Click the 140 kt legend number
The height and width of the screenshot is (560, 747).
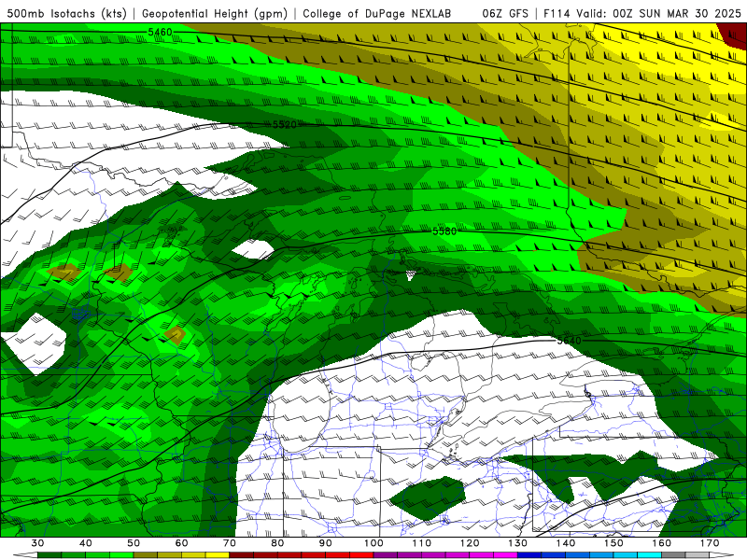click(566, 543)
